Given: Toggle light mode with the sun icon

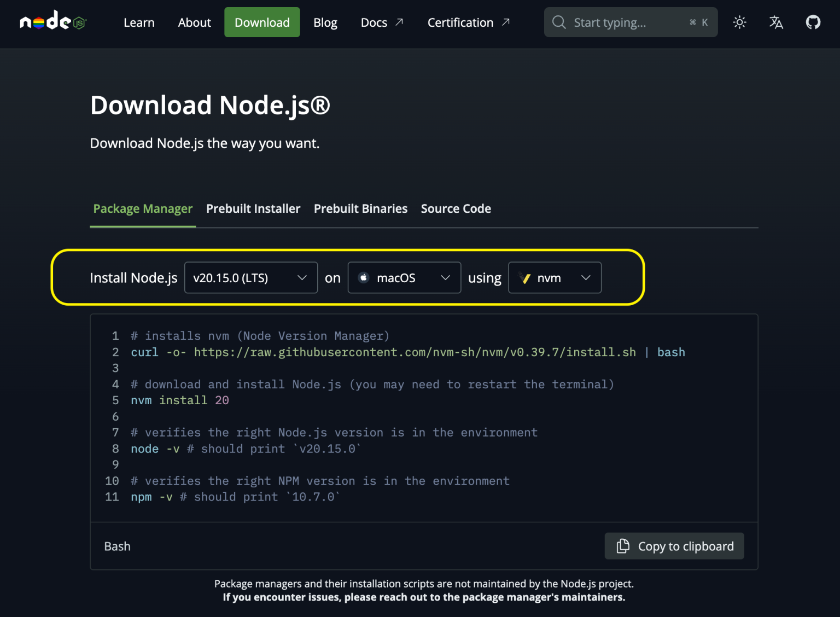Looking at the screenshot, I should (739, 22).
